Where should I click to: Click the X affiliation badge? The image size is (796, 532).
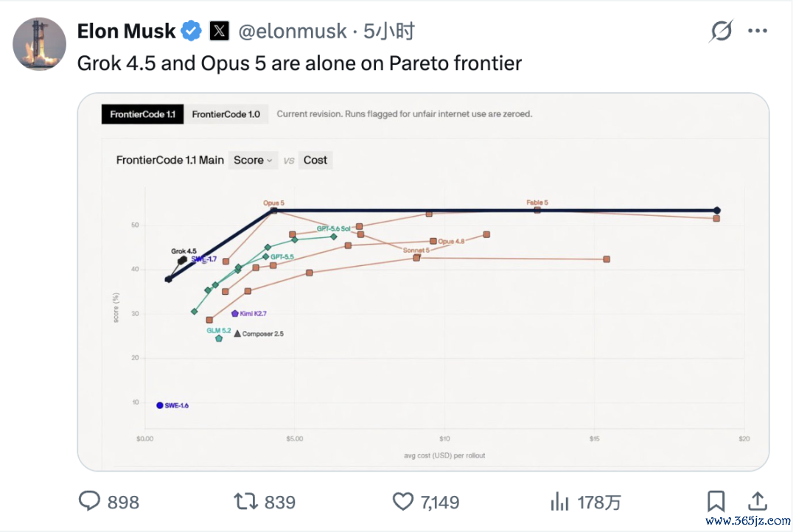(220, 31)
